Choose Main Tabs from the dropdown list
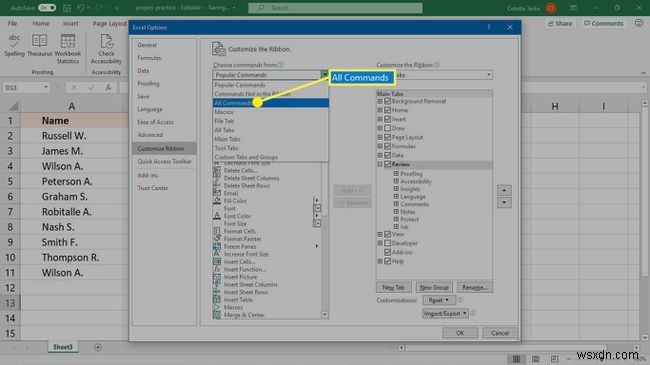 [271, 139]
